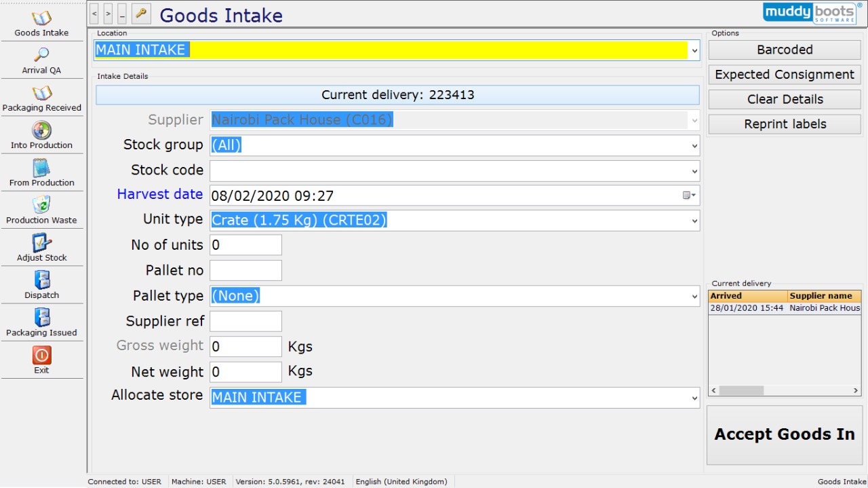Open the Stock code dropdown
Image resolution: width=868 pixels, height=488 pixels.
(x=694, y=171)
